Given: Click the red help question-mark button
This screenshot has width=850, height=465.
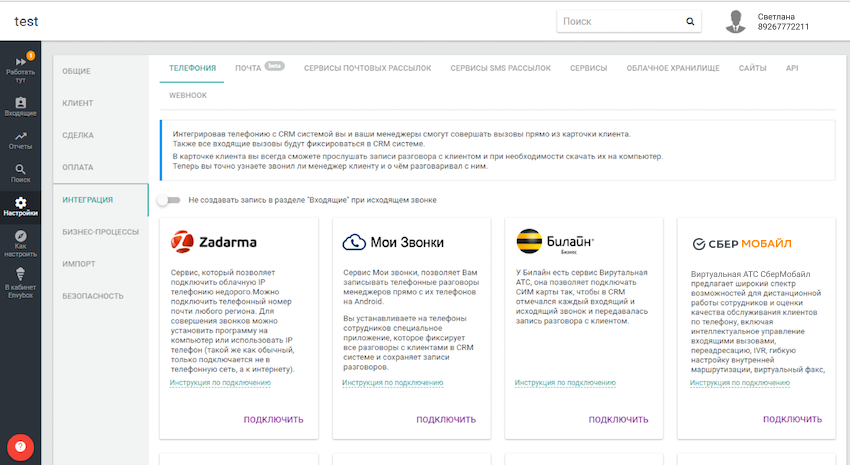Looking at the screenshot, I should 20,446.
